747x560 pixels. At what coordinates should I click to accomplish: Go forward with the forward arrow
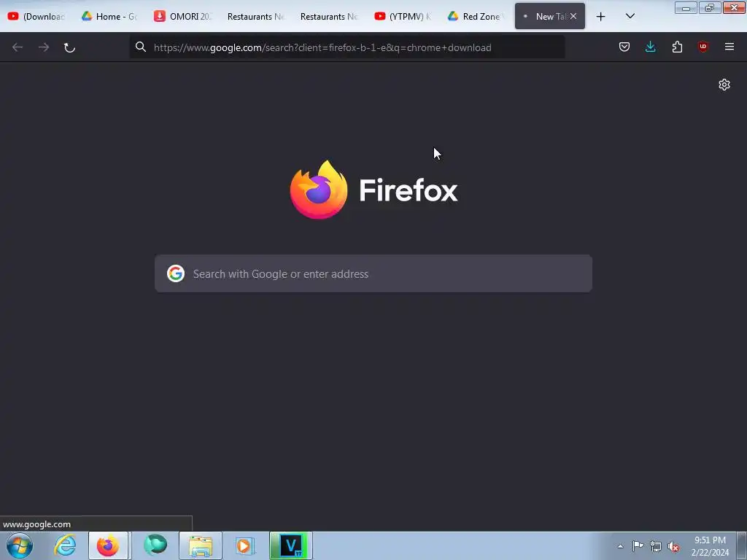tap(44, 47)
